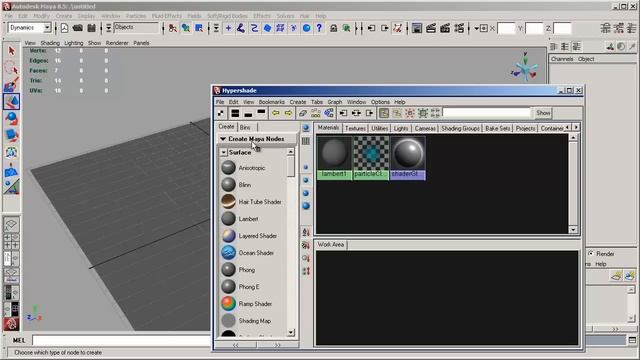The image size is (640, 360).
Task: Choose the Lasso select tool
Action: 11,67
